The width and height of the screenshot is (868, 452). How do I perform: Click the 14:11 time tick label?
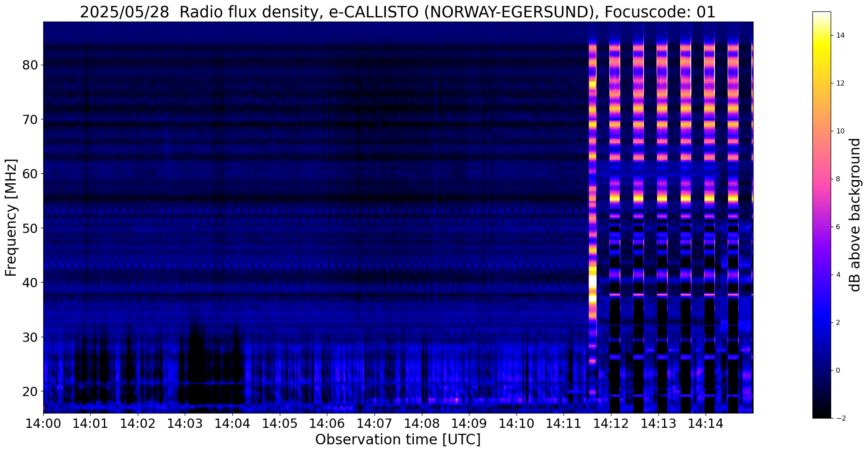(564, 423)
